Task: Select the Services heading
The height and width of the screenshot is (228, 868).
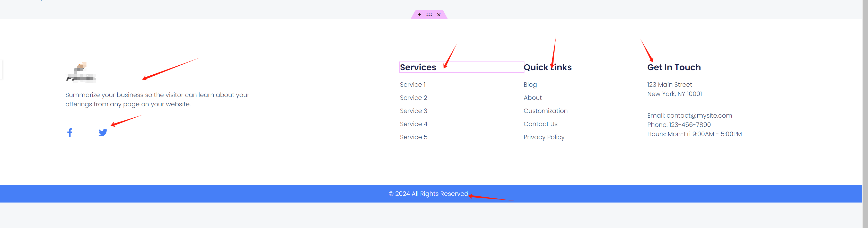Action: [418, 67]
